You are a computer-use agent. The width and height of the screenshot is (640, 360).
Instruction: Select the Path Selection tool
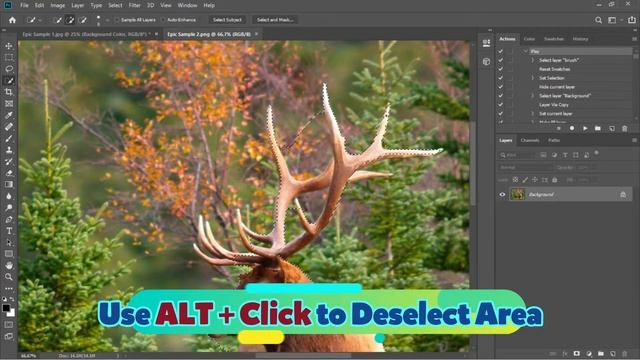pos(9,242)
